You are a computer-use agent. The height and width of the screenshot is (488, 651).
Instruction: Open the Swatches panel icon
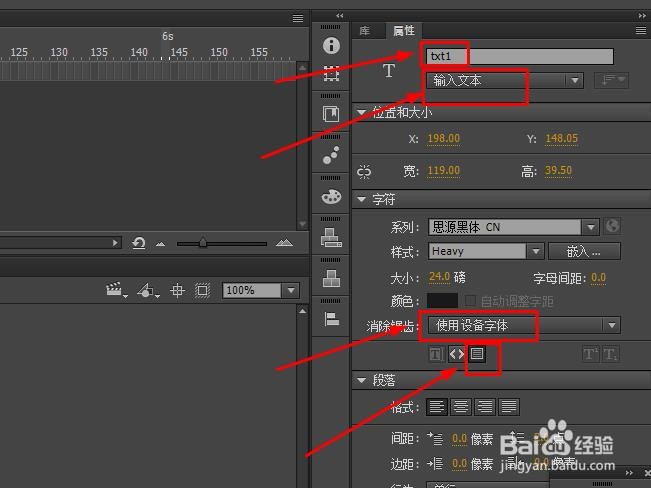tap(331, 238)
